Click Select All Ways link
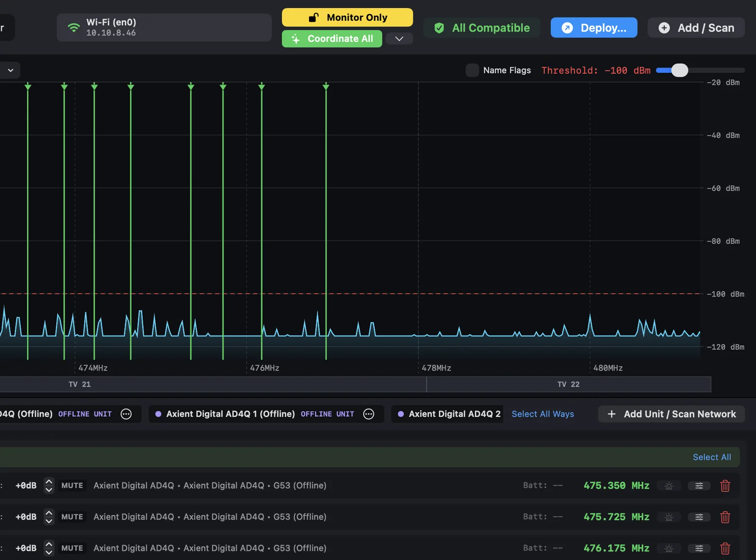This screenshot has width=756, height=560. click(x=543, y=414)
